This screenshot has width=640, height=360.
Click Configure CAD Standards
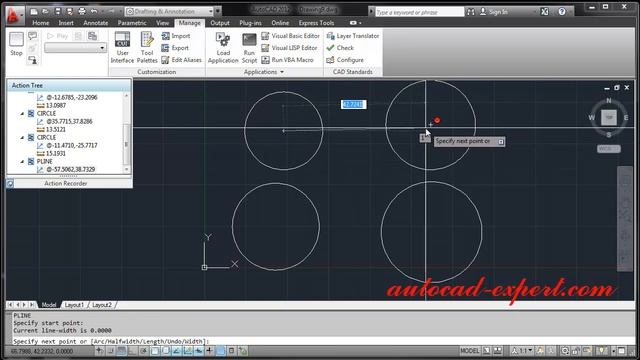click(x=345, y=60)
